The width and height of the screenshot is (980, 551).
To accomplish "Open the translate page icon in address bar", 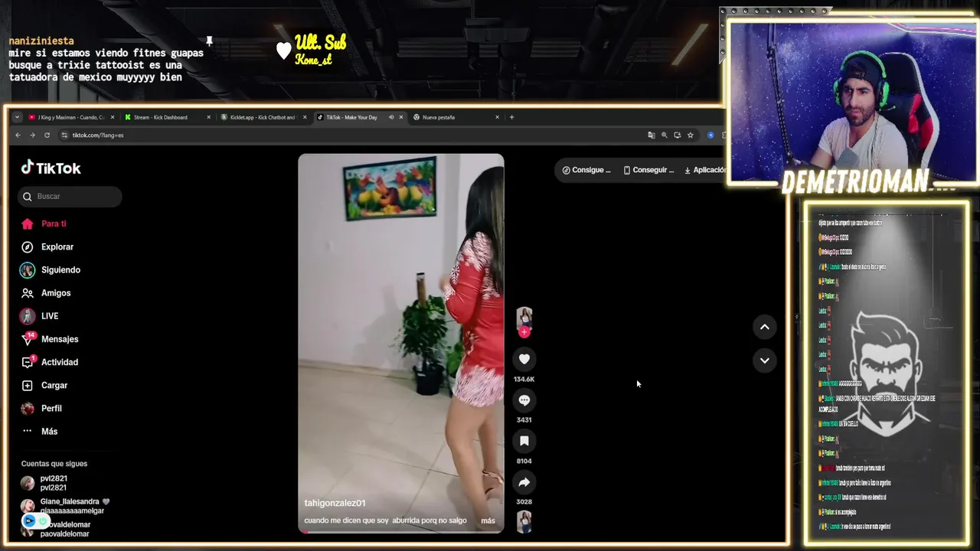I will click(652, 135).
